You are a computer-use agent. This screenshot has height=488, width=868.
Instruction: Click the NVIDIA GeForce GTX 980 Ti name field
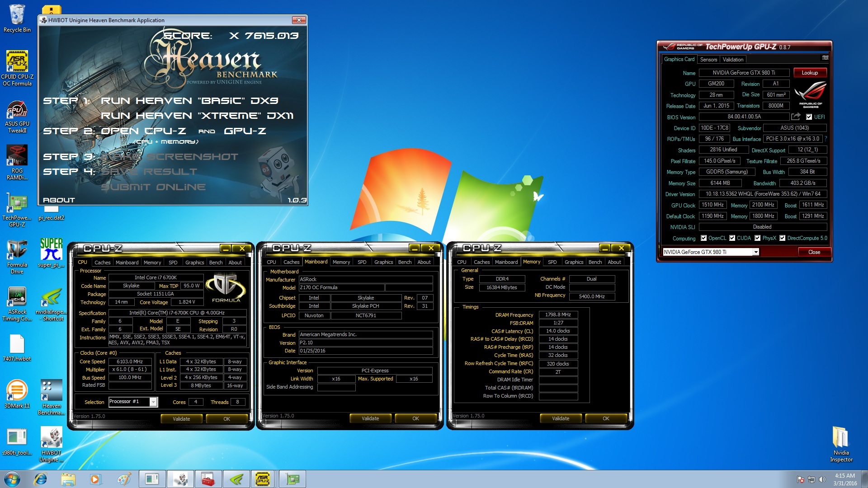(x=744, y=73)
